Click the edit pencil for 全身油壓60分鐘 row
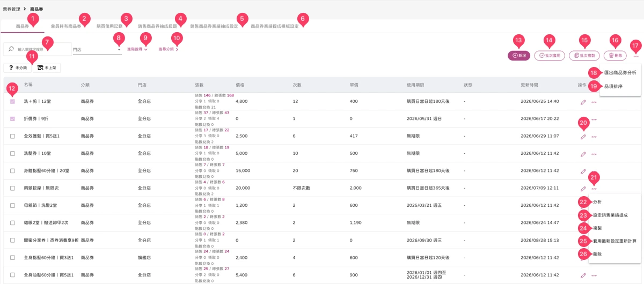Viewport: 644px width, 284px height. point(583,275)
